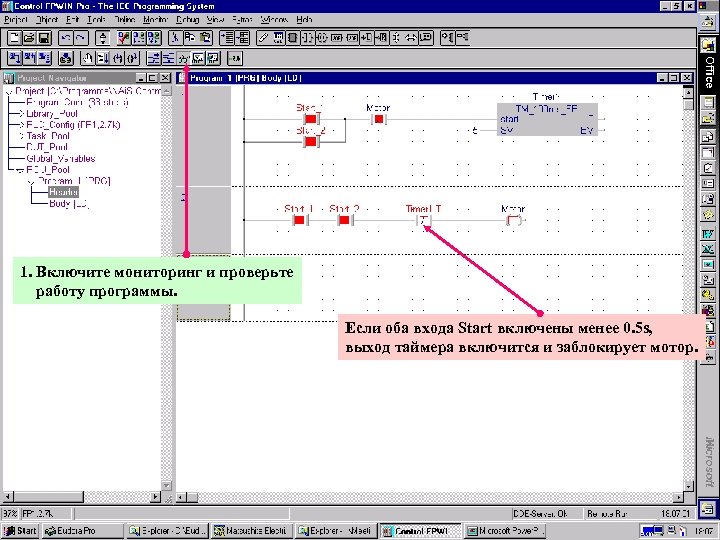Expand the PLC_Config node
Screen dimensions: 720x540
tap(22, 125)
